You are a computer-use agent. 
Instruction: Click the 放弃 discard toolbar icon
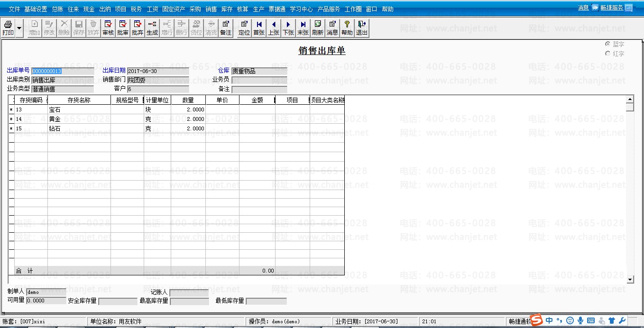93,28
